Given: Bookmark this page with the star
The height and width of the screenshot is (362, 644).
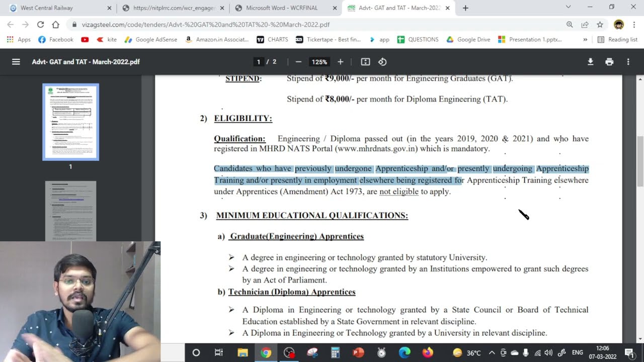Looking at the screenshot, I should [600, 25].
